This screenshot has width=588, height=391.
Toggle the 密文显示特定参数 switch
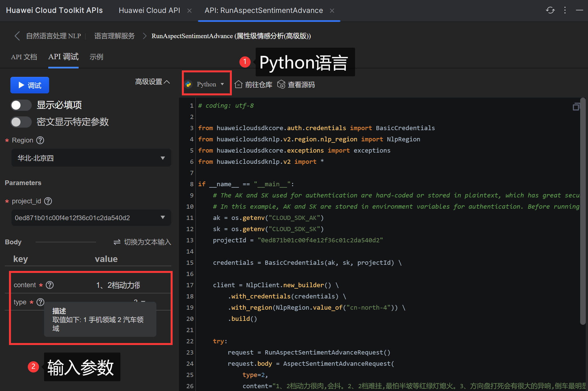[21, 122]
